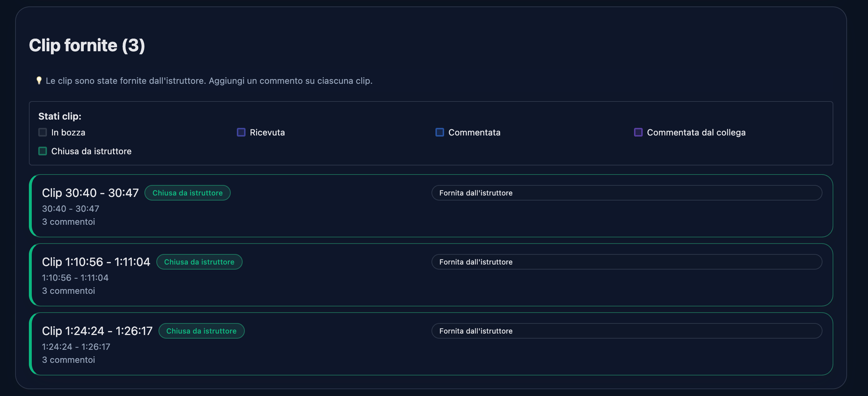Image resolution: width=868 pixels, height=396 pixels.
Task: Expand '3 commentoi' under clip 1:24:24
Action: coord(69,360)
